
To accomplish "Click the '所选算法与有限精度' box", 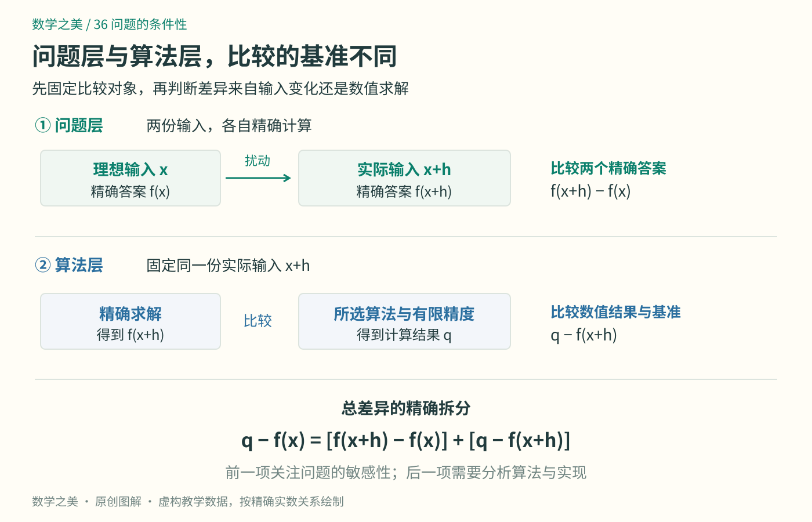I will (x=404, y=321).
